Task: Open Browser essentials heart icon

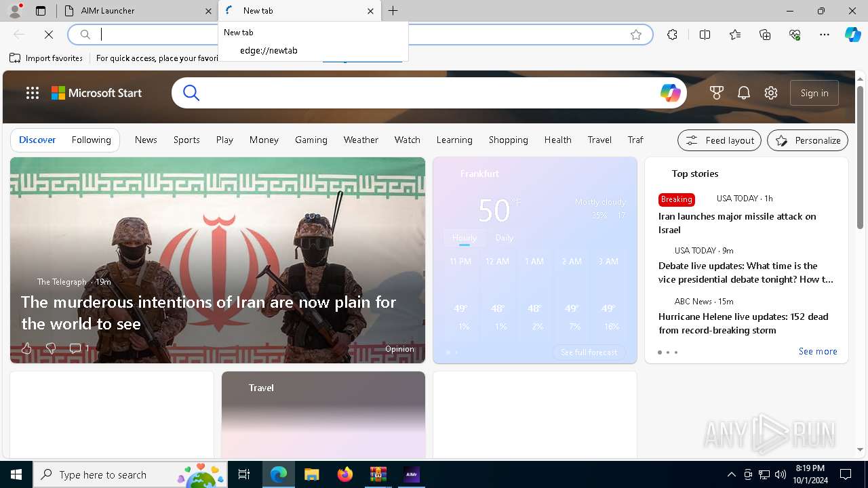Action: [795, 35]
